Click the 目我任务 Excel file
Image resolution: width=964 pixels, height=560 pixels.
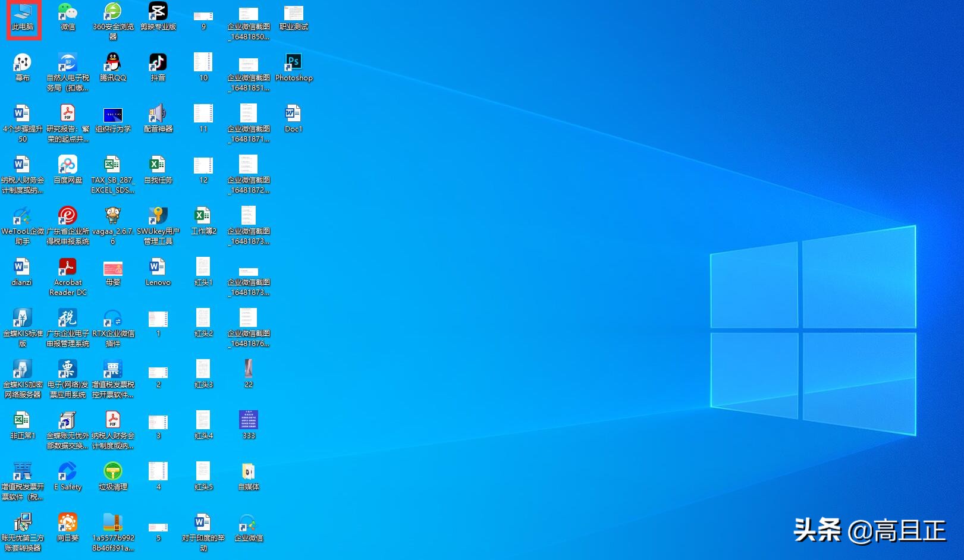point(158,169)
